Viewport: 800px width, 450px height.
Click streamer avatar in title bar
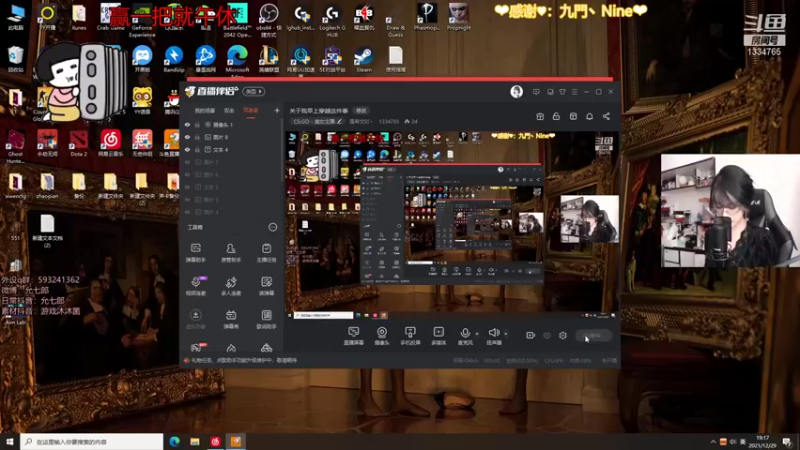(x=516, y=92)
